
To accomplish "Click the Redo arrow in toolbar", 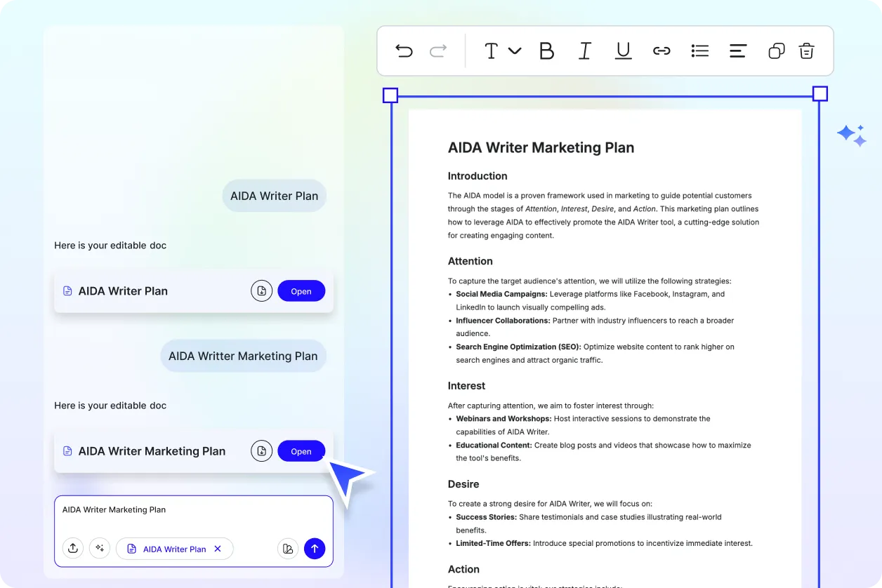I will coord(438,51).
